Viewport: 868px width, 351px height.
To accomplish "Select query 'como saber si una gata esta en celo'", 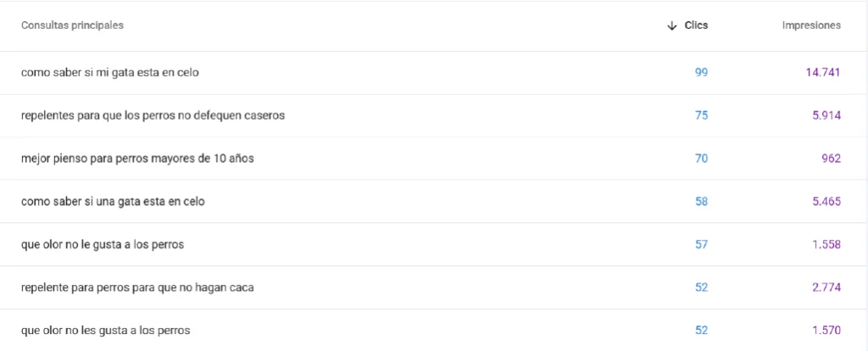I will point(113,202).
